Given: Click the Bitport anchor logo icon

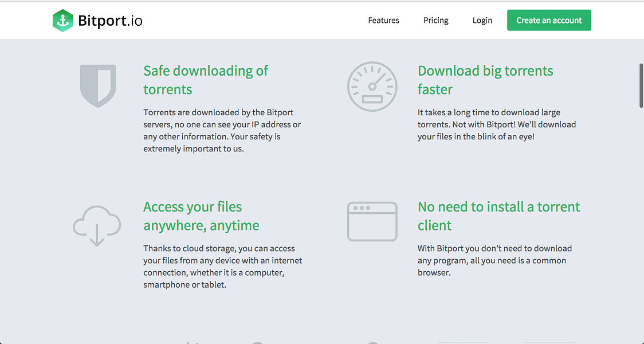Looking at the screenshot, I should [x=62, y=21].
